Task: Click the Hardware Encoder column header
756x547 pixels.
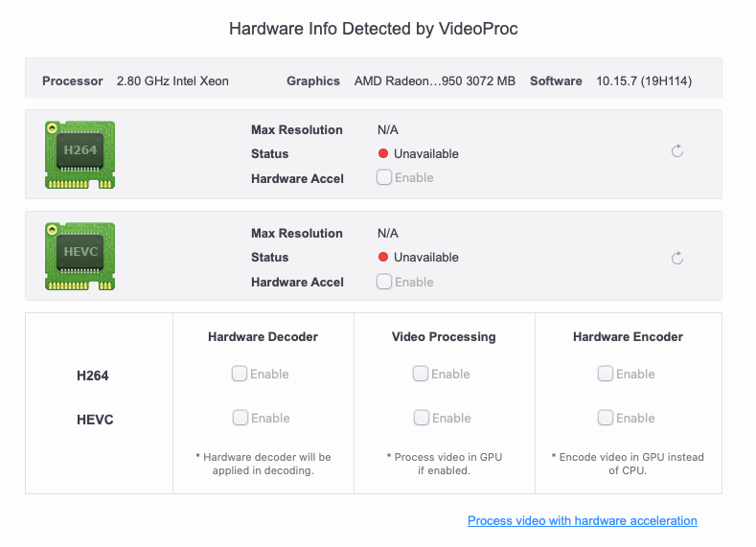Action: [x=628, y=337]
